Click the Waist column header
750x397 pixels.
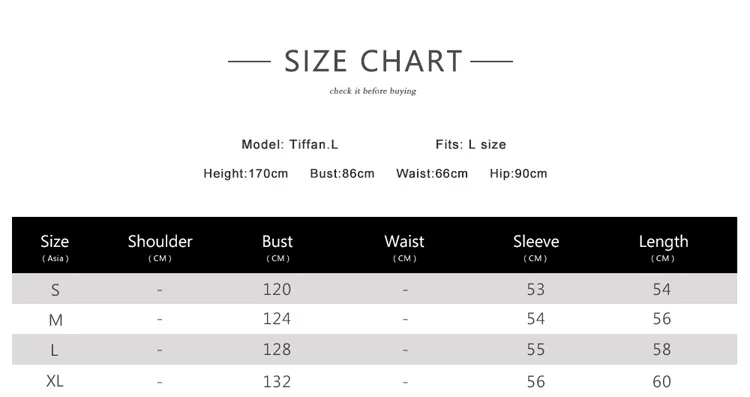404,247
